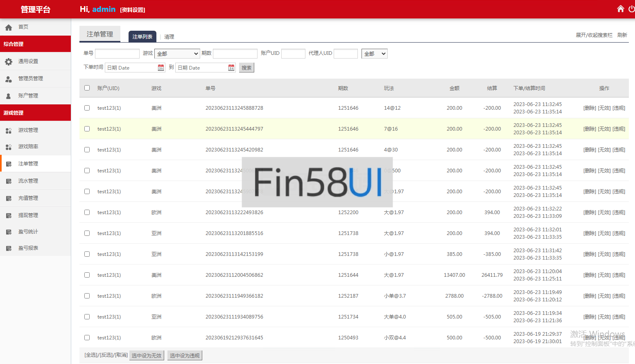635x364 pixels.
Task: Open 充值管理 in the sidebar menu
Action: [28, 198]
